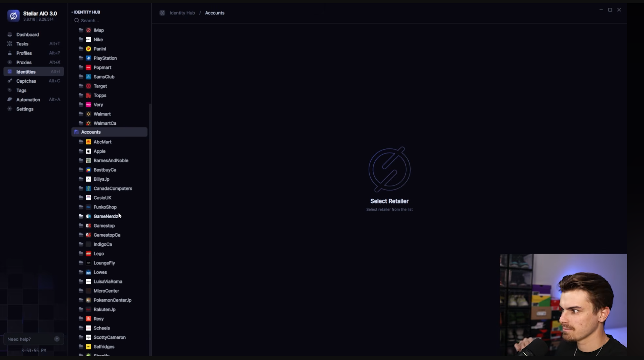Screen dimensions: 644x360
Task: Click the help question mark icon
Action: pyautogui.click(x=57, y=339)
